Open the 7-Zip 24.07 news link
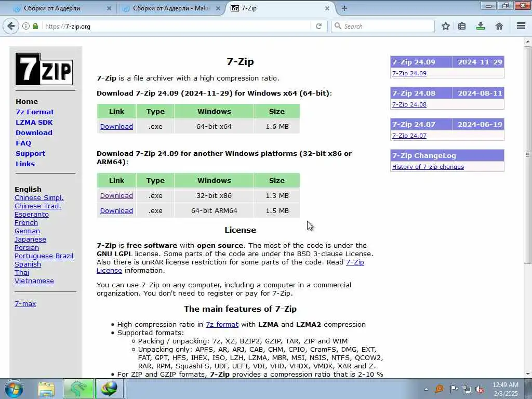532x399 pixels. tap(409, 136)
